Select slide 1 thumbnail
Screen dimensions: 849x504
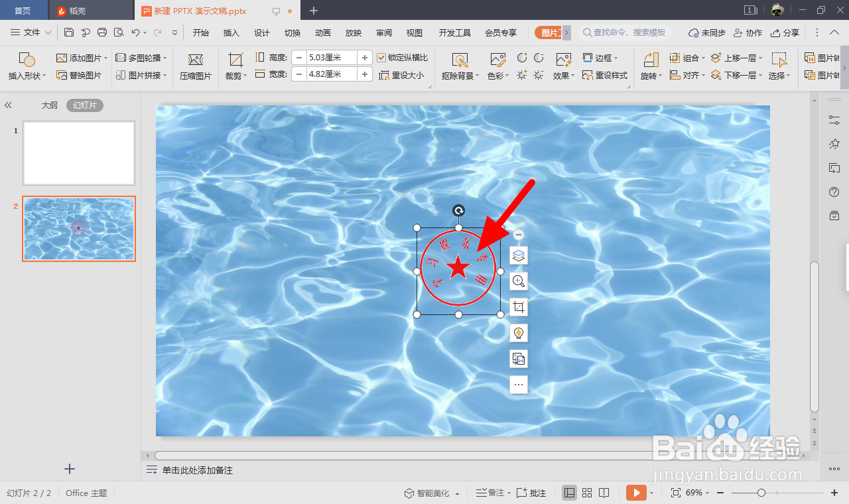point(79,153)
